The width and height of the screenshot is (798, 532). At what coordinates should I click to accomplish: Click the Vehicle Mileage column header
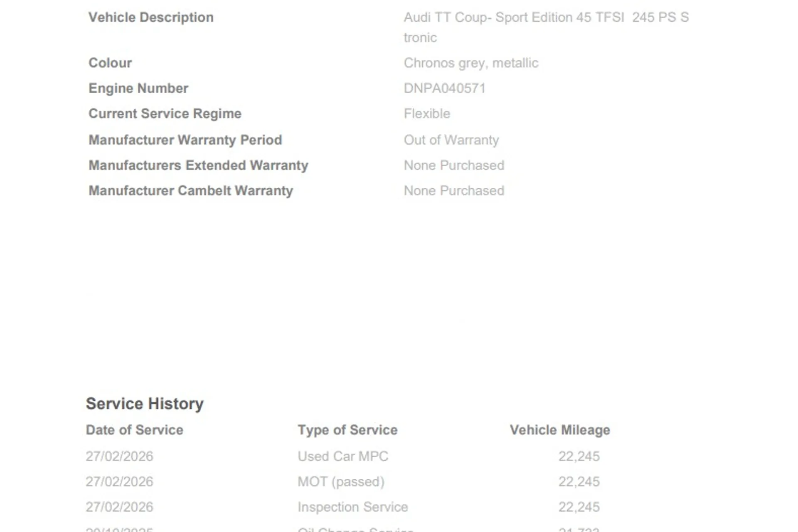click(x=559, y=430)
